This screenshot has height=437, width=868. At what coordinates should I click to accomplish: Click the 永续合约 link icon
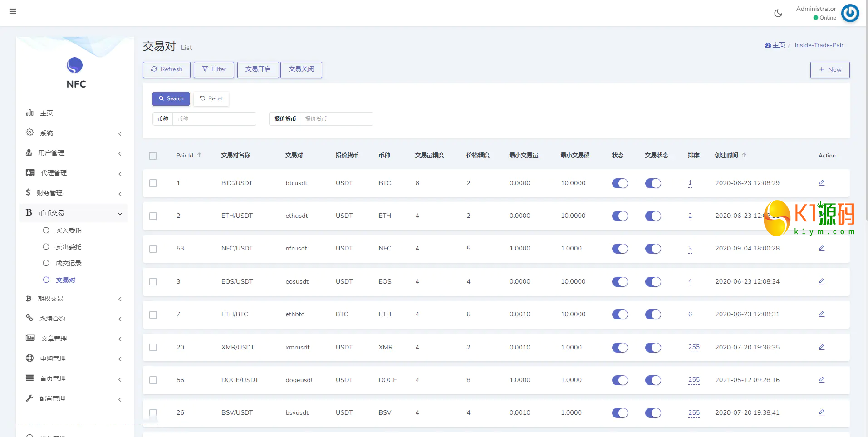pyautogui.click(x=29, y=318)
